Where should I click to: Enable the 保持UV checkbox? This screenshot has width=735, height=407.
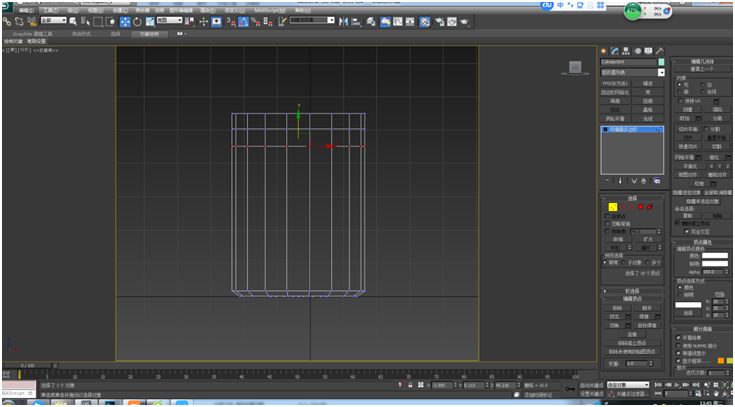681,100
